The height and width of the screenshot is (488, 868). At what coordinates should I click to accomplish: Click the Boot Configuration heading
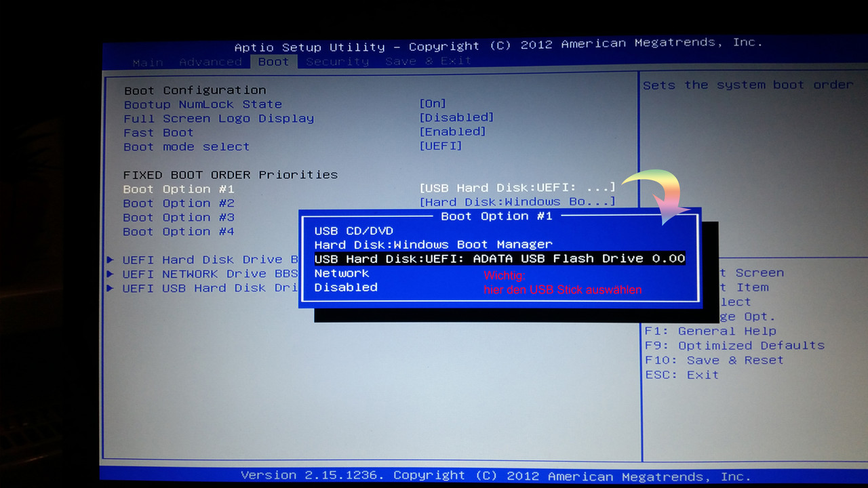click(x=195, y=90)
